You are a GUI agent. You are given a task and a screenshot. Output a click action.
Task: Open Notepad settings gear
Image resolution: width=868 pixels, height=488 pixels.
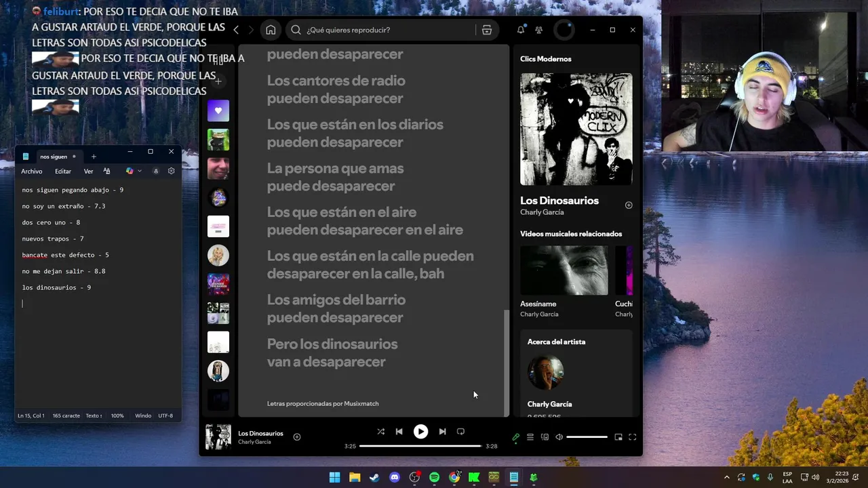(x=171, y=171)
